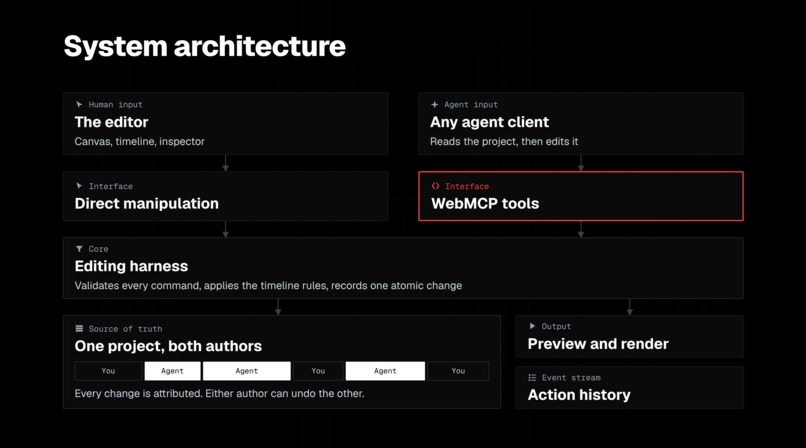Viewport: 806px width, 448px height.
Task: Click the Preview and render heading
Action: pos(598,344)
